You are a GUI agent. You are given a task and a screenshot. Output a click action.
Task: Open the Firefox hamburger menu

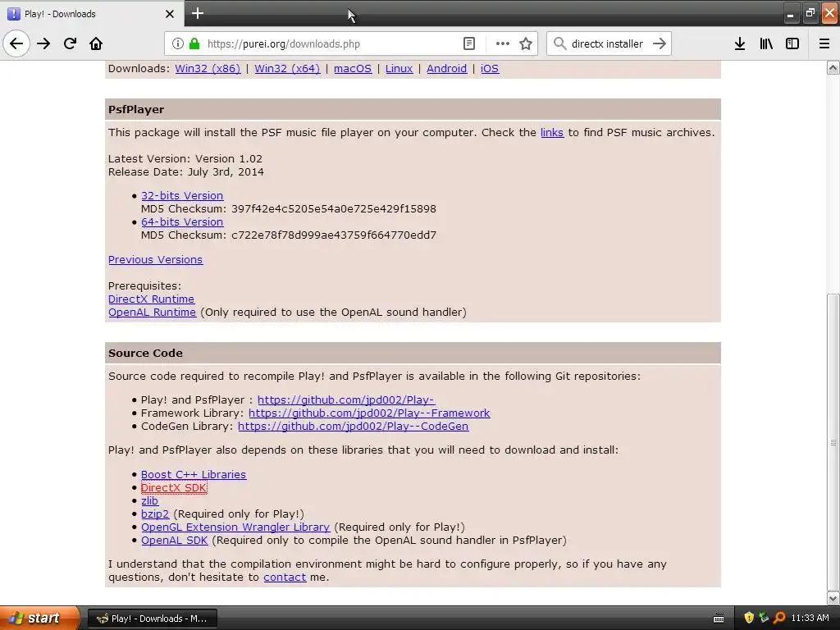[x=824, y=43]
